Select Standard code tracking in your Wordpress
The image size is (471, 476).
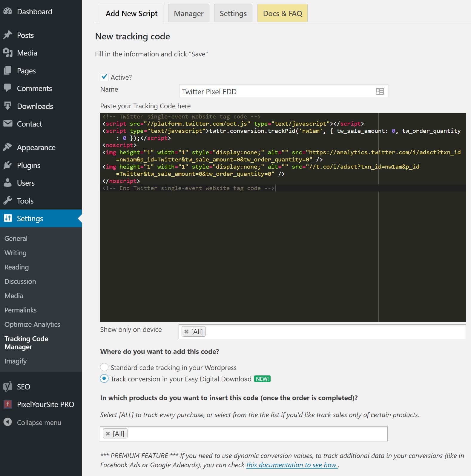[x=104, y=367]
